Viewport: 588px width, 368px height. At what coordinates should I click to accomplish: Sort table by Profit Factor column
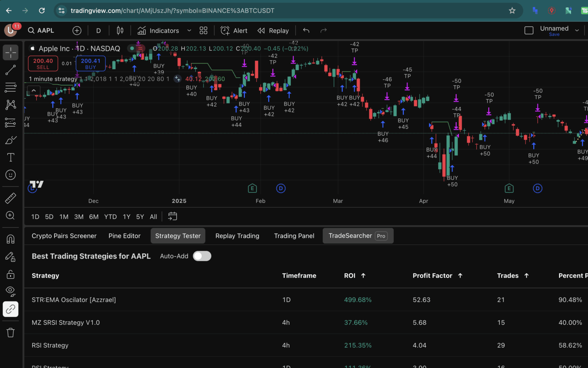click(437, 276)
